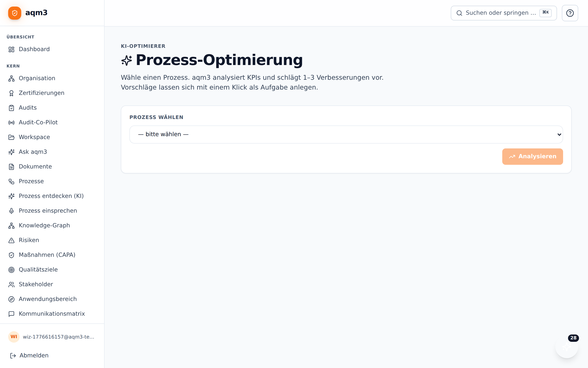Screen dimensions: 588x368
Task: Click the Prozess entdecken sparkle icon
Action: click(11, 196)
